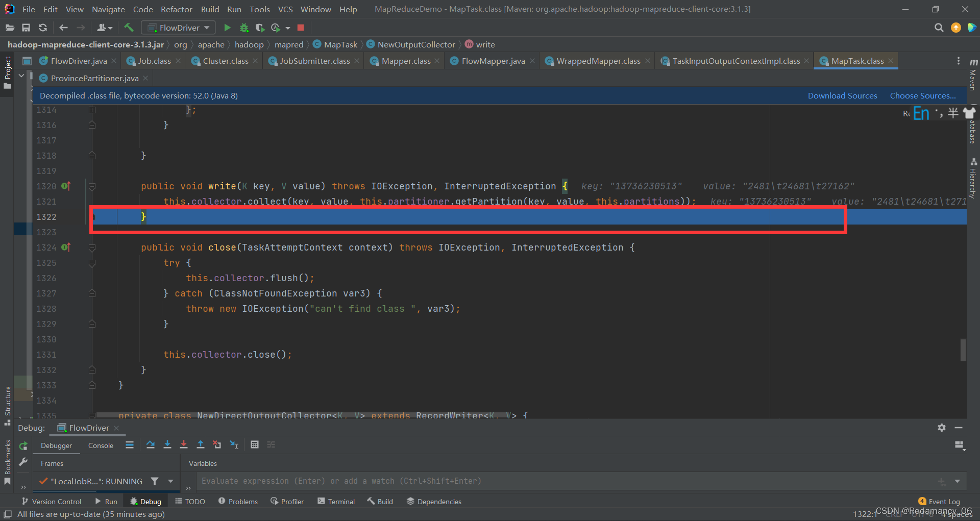This screenshot has height=521, width=980.
Task: Toggle the Bookmarks tool window
Action: 8,462
